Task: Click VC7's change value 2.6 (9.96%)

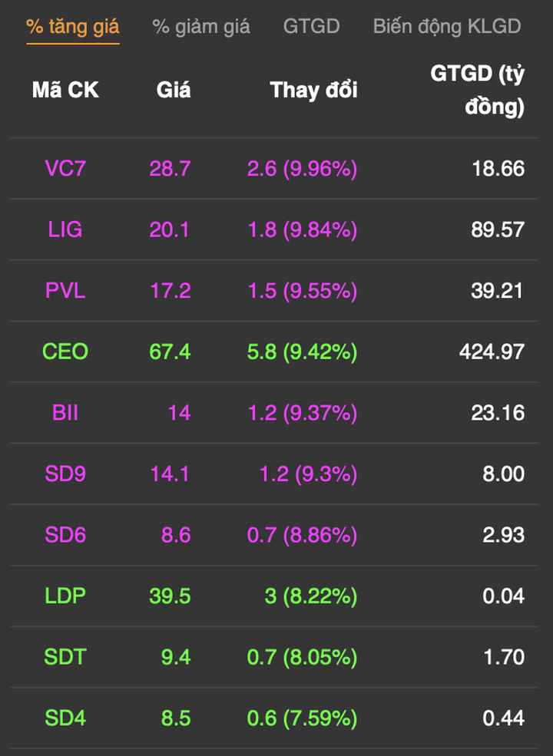Action: coord(302,169)
